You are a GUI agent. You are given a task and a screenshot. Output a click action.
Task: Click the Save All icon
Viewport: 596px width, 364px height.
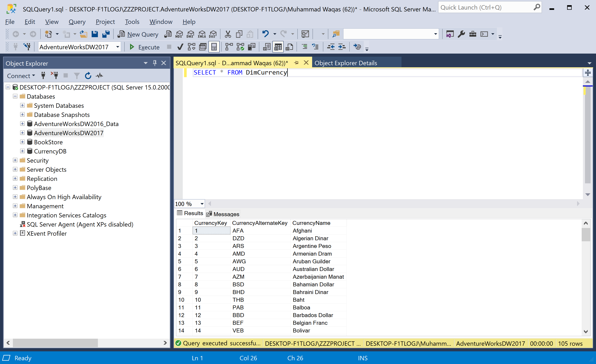pos(106,34)
